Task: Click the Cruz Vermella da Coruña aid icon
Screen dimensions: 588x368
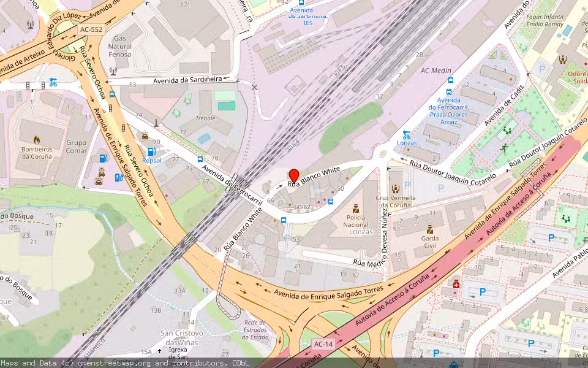Action: point(396,189)
